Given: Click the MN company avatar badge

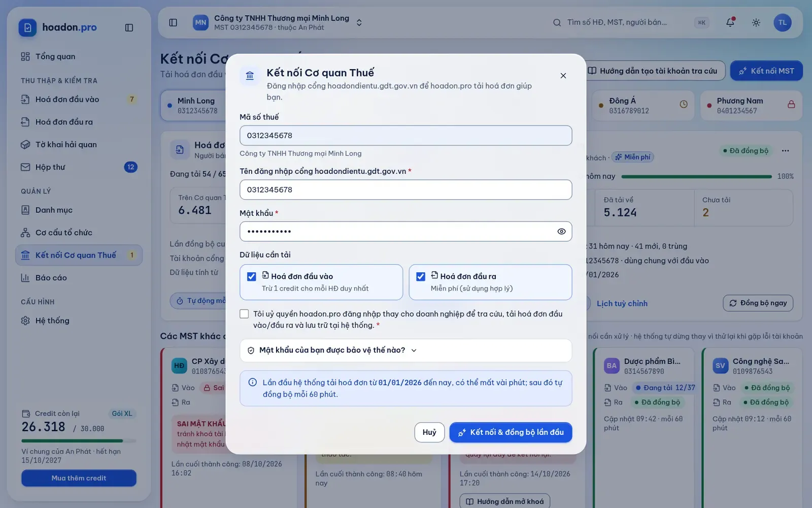Looking at the screenshot, I should [201, 22].
